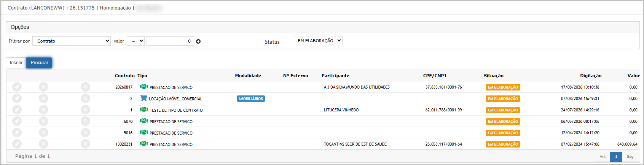Click the Inserir button
This screenshot has height=165, width=644.
click(x=16, y=63)
